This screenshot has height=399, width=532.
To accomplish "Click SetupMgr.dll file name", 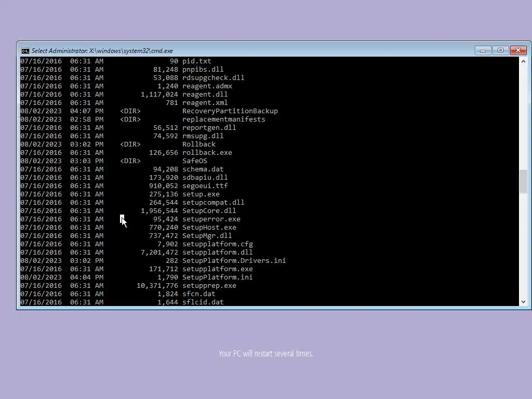I will [207, 235].
